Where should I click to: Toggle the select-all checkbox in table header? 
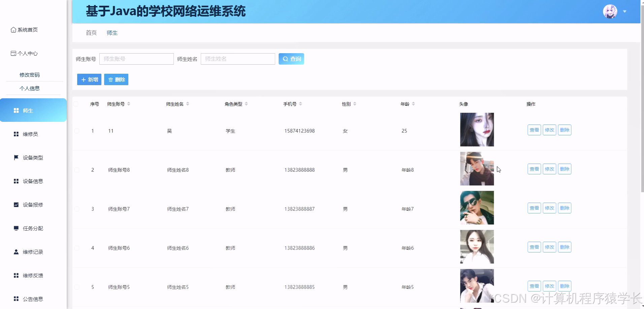tap(76, 104)
